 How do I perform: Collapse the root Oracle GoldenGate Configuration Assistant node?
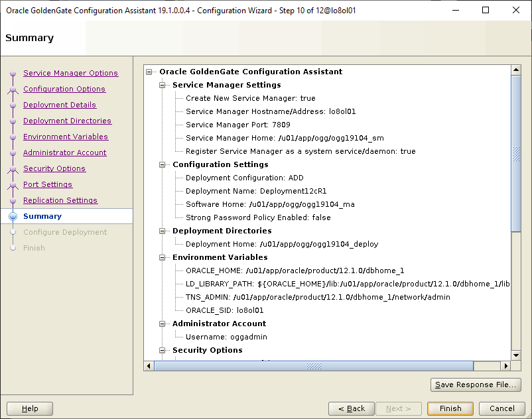(x=149, y=72)
